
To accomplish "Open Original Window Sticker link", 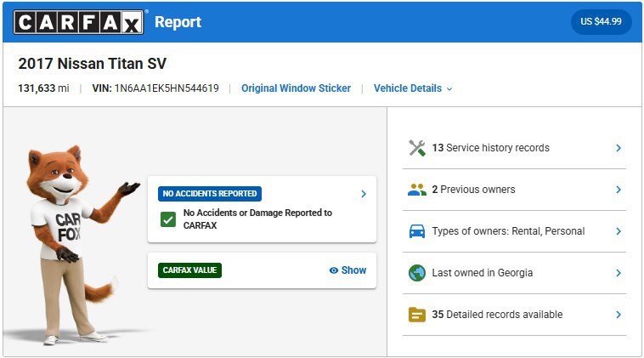I will click(296, 88).
